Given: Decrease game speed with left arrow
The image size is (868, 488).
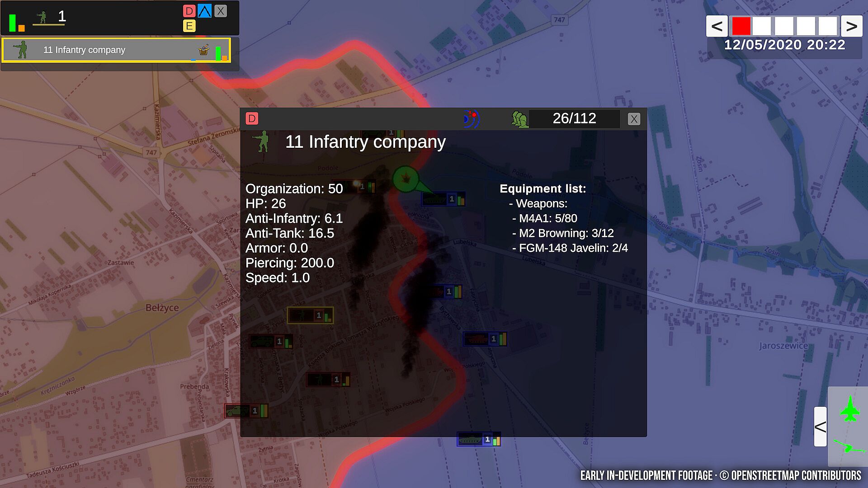Looking at the screenshot, I should point(717,26).
